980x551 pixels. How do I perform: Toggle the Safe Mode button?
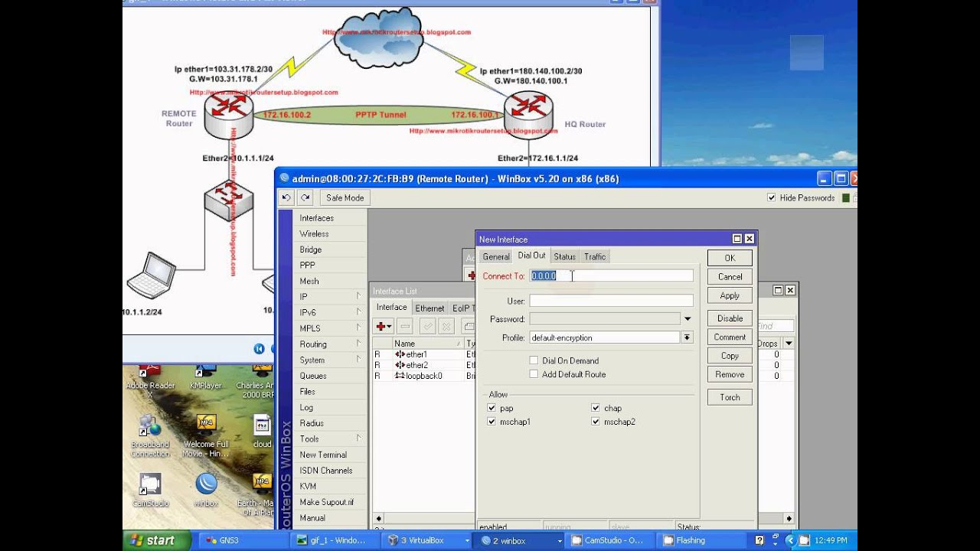345,197
